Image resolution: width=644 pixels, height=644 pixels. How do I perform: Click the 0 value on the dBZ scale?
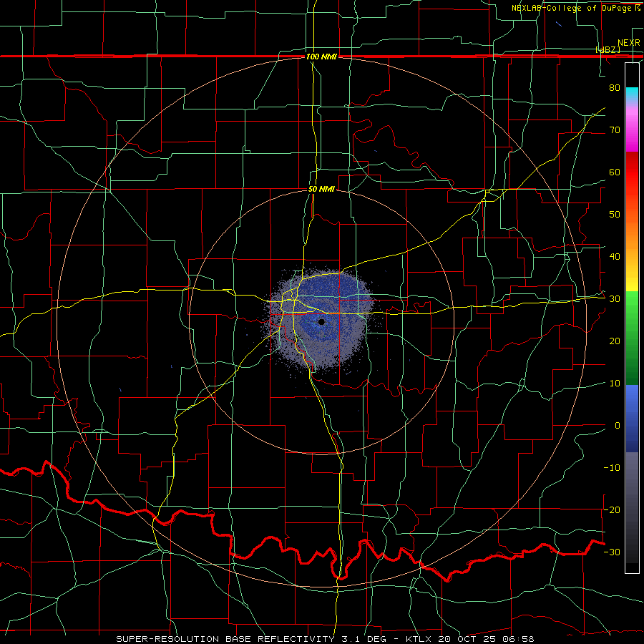[x=618, y=426]
